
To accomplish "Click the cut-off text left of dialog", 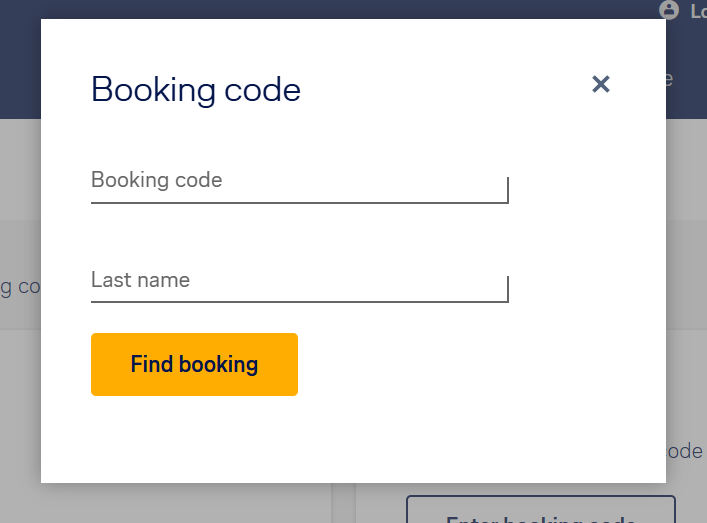I will (20, 287).
